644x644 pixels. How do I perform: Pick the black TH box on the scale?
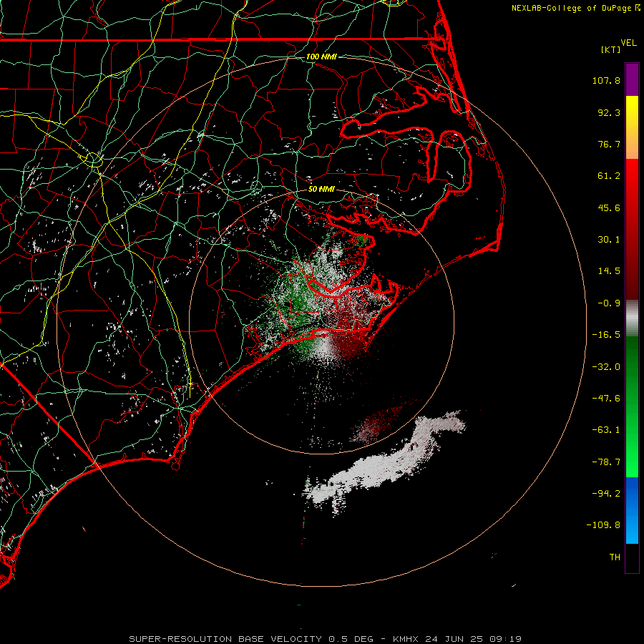632,557
